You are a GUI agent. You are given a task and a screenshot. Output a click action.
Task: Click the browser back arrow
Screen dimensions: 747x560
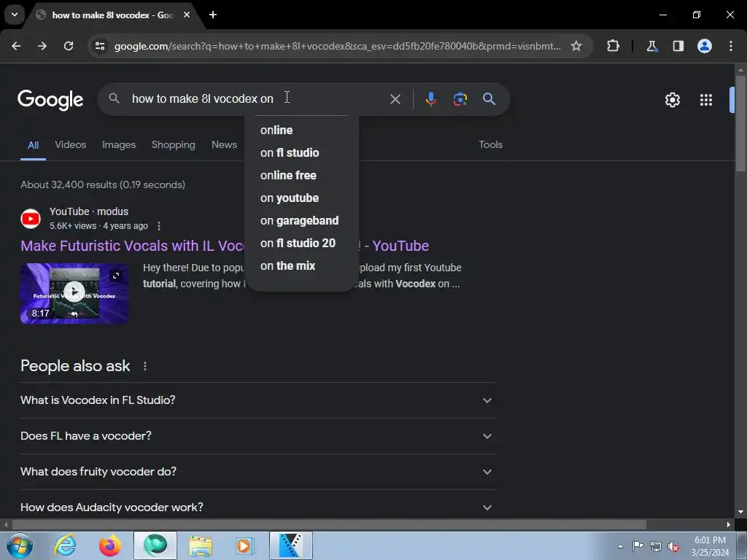click(16, 46)
